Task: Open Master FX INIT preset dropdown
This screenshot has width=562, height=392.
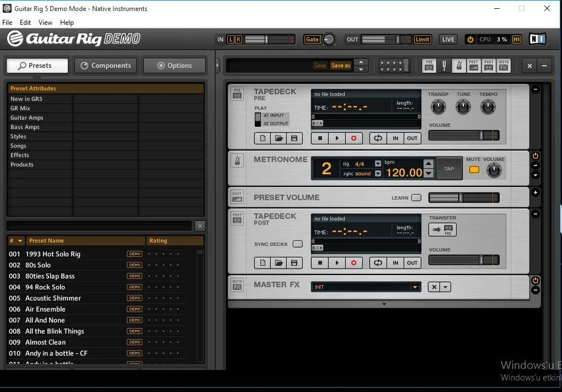Action: pos(415,287)
